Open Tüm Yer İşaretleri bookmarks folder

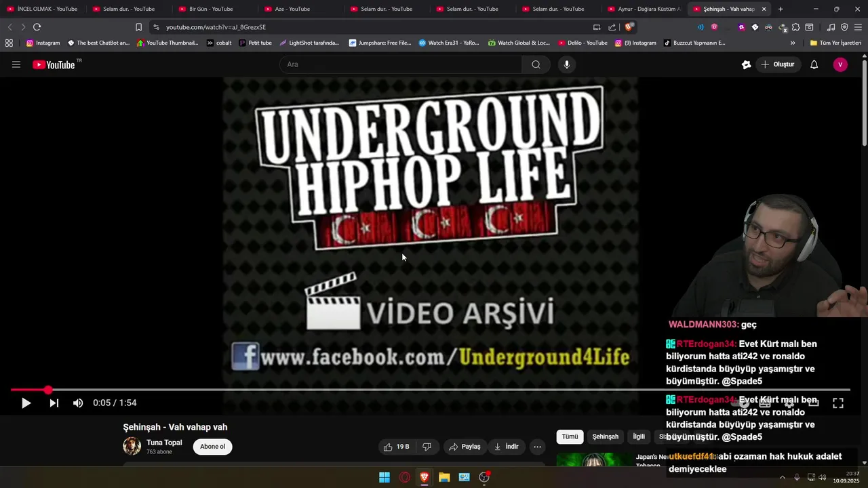click(x=835, y=43)
